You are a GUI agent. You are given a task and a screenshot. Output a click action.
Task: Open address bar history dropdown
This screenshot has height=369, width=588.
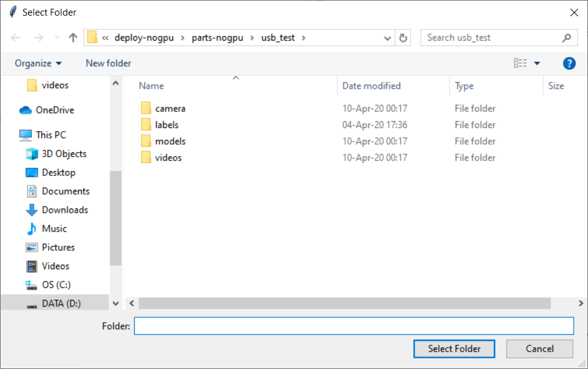tap(388, 38)
